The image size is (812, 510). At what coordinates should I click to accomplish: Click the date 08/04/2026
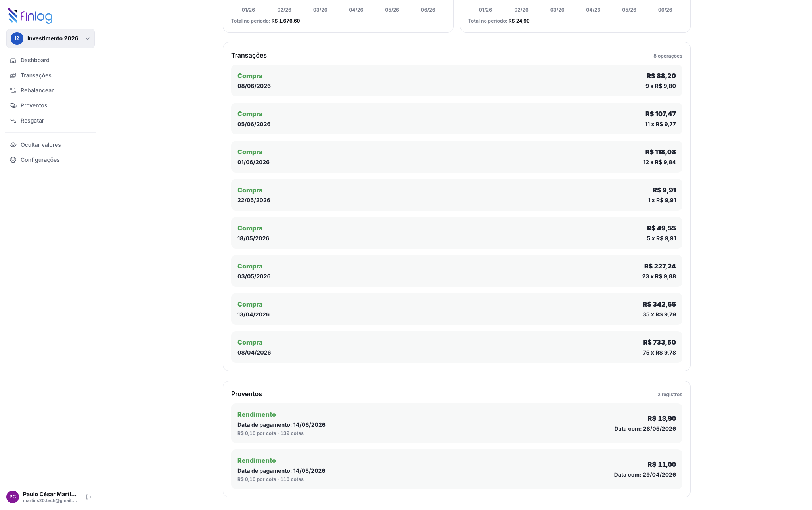pos(254,353)
